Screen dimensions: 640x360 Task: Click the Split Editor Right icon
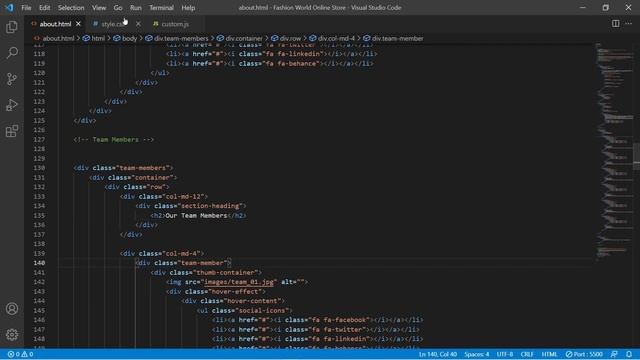[x=616, y=24]
